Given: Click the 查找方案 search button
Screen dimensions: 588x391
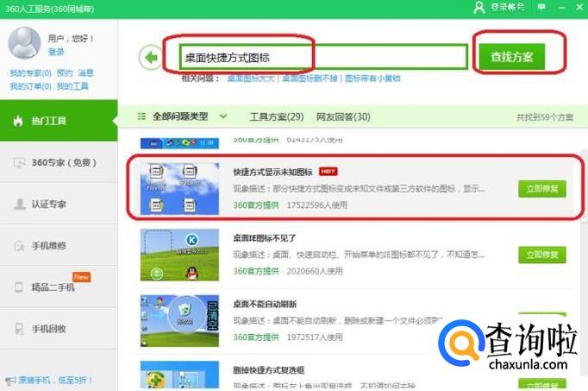Looking at the screenshot, I should [511, 57].
